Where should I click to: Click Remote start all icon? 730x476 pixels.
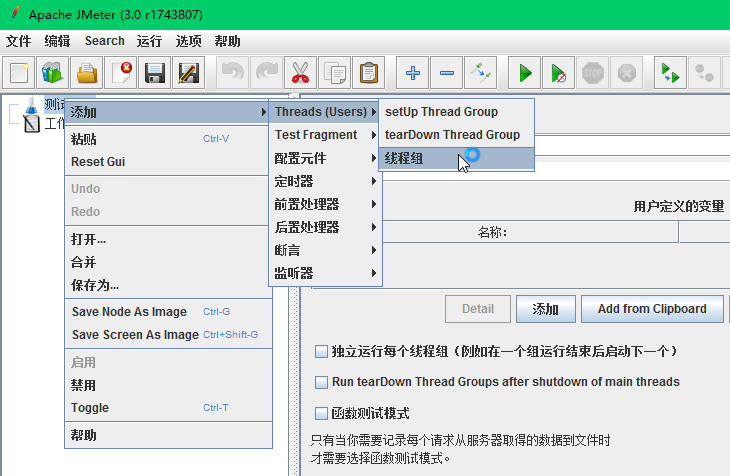click(x=670, y=73)
